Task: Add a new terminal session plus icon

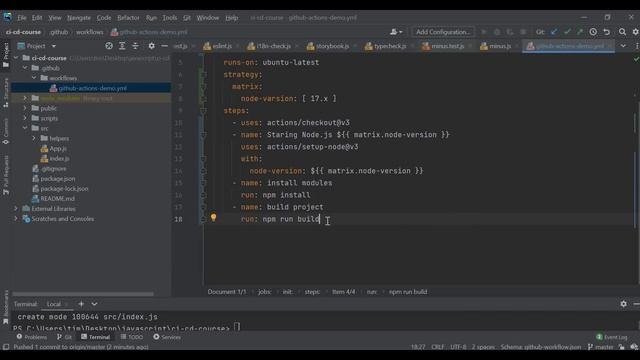Action: coord(81,304)
